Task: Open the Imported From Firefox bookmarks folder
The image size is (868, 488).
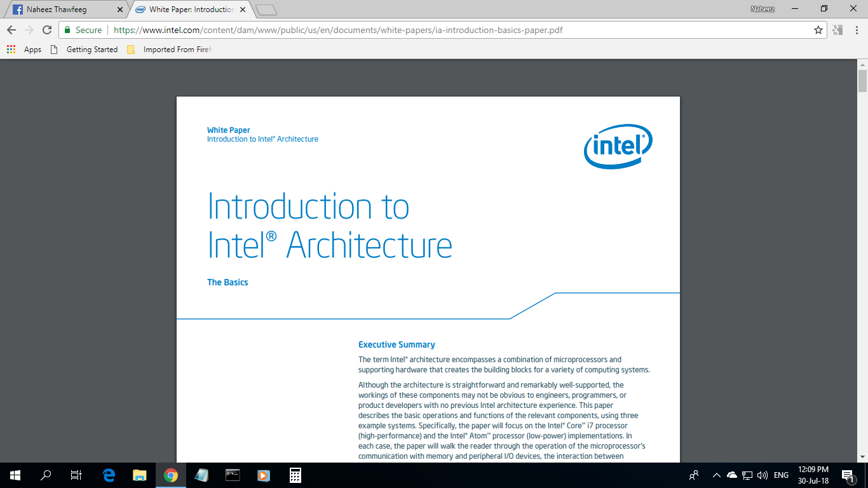Action: coord(169,50)
